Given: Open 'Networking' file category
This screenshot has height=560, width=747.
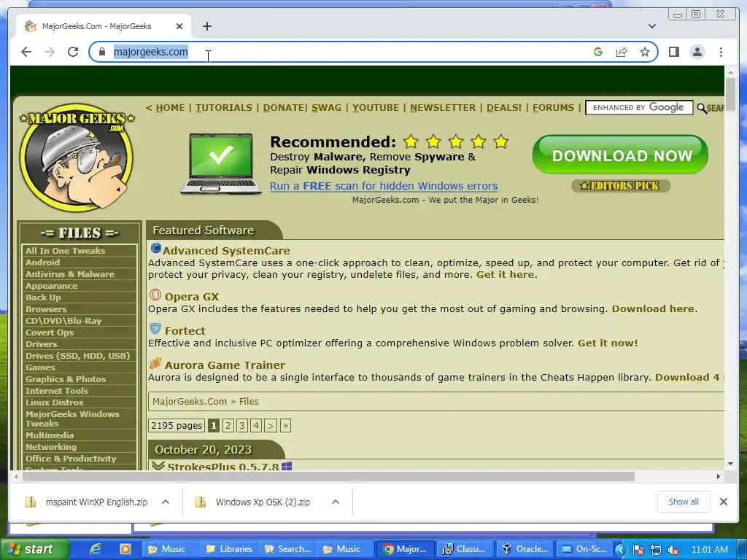Looking at the screenshot, I should 50,447.
